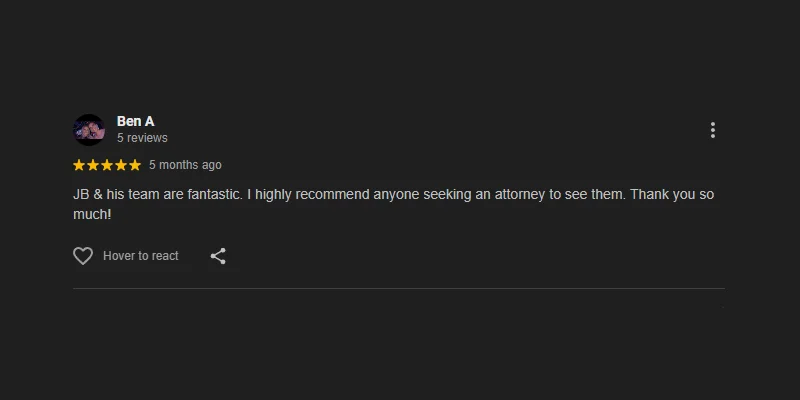
Task: Click the share review icon
Action: pos(218,256)
